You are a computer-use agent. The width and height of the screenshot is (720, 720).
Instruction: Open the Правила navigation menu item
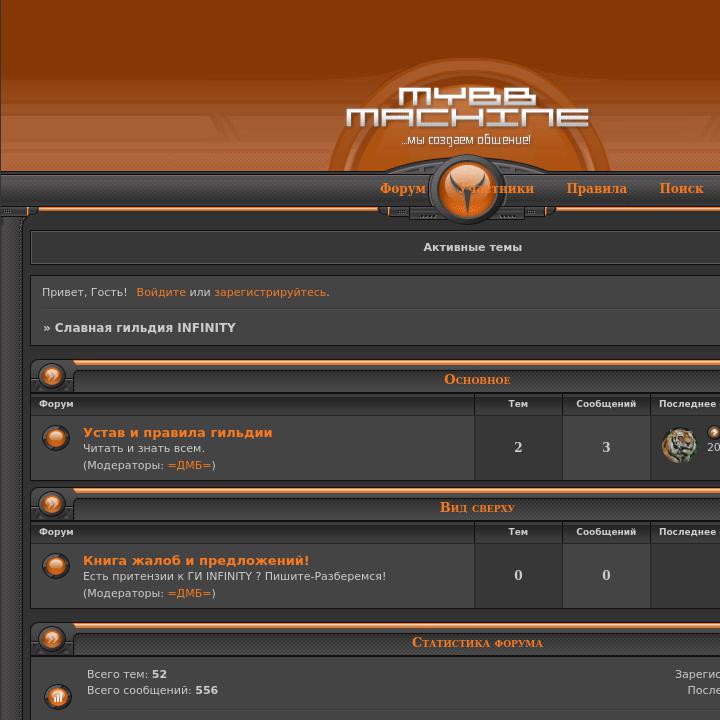point(596,188)
